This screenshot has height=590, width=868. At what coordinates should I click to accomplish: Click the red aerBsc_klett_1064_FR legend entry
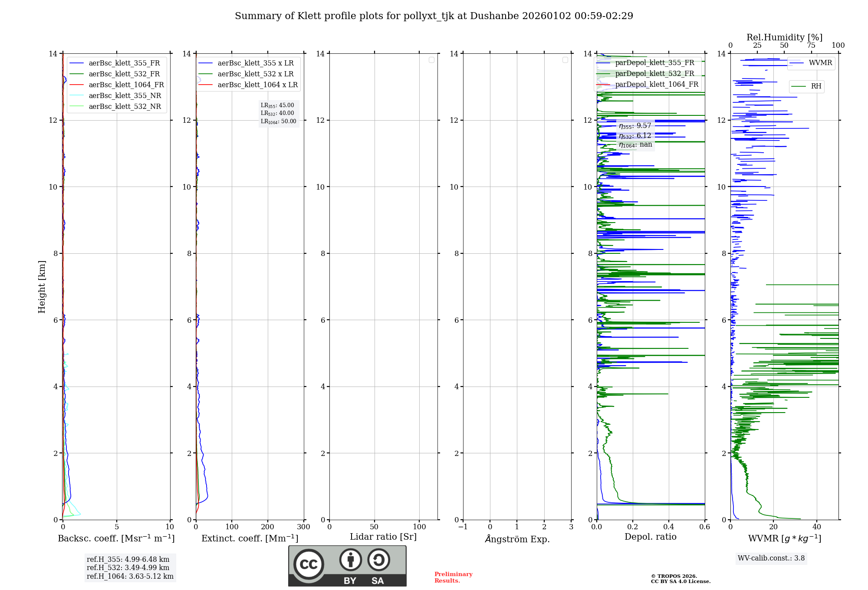pos(126,85)
